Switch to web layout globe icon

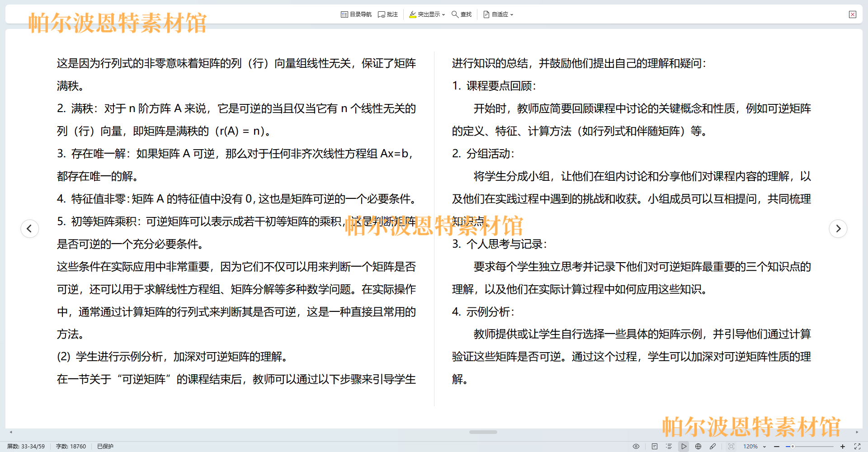[698, 446]
